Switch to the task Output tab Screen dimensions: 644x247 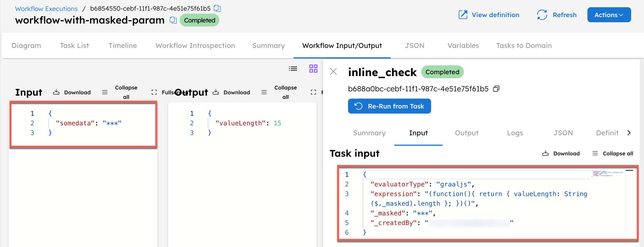click(467, 133)
